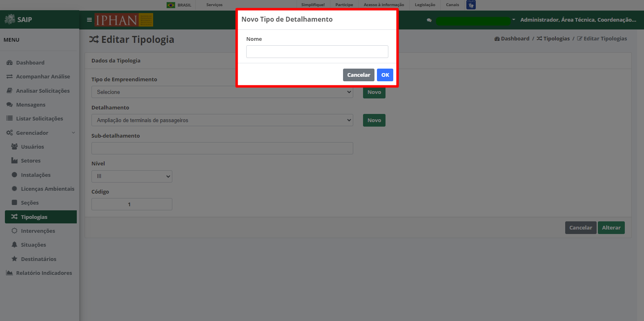The image size is (644, 321).
Task: Click Serviços in the top government bar
Action: point(214,5)
